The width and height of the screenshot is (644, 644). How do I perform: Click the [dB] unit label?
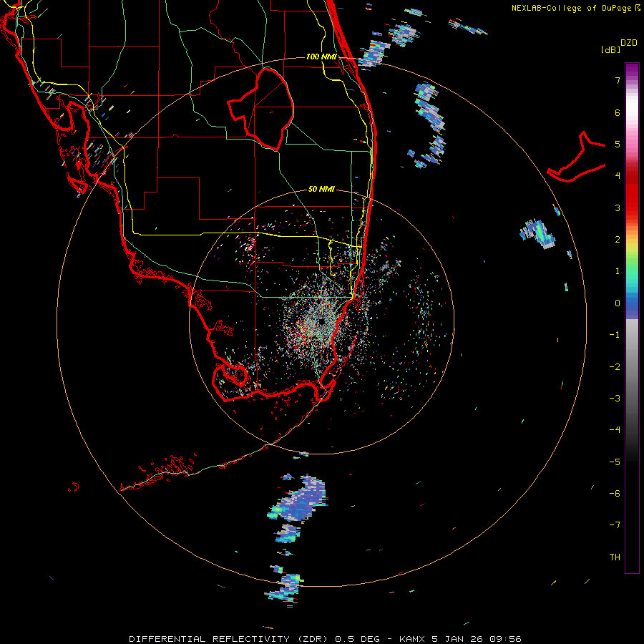(610, 49)
